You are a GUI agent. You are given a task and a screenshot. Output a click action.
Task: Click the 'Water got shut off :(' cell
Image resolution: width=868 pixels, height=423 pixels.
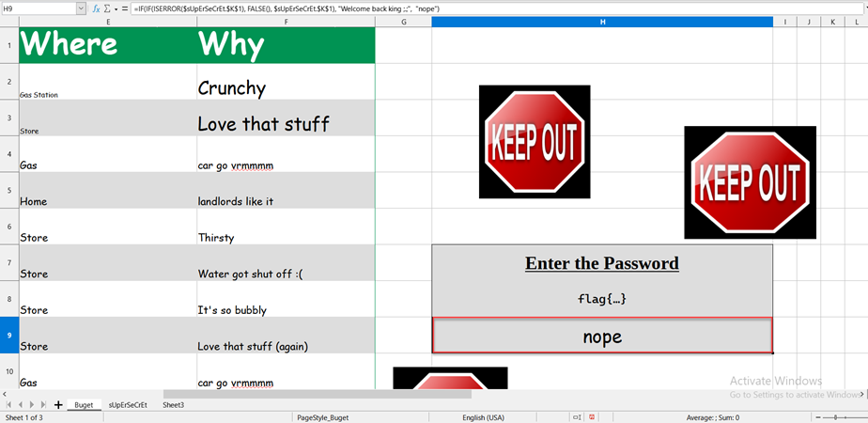(287, 262)
